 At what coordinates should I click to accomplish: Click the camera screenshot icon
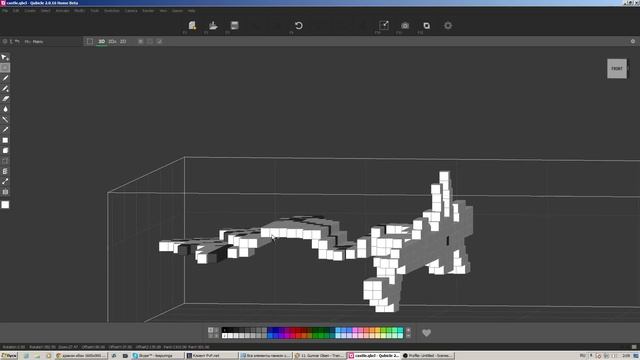coord(405,25)
